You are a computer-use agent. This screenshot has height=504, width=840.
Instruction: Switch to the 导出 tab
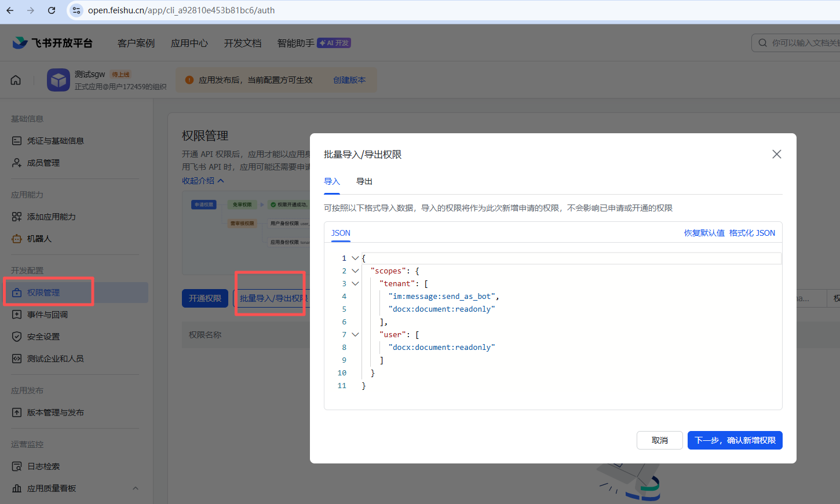(364, 181)
